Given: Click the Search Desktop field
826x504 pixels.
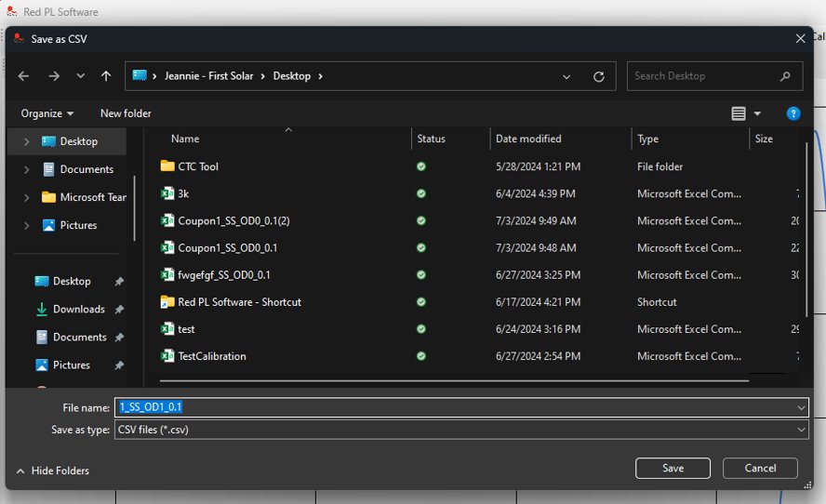Looking at the screenshot, I should (x=705, y=76).
